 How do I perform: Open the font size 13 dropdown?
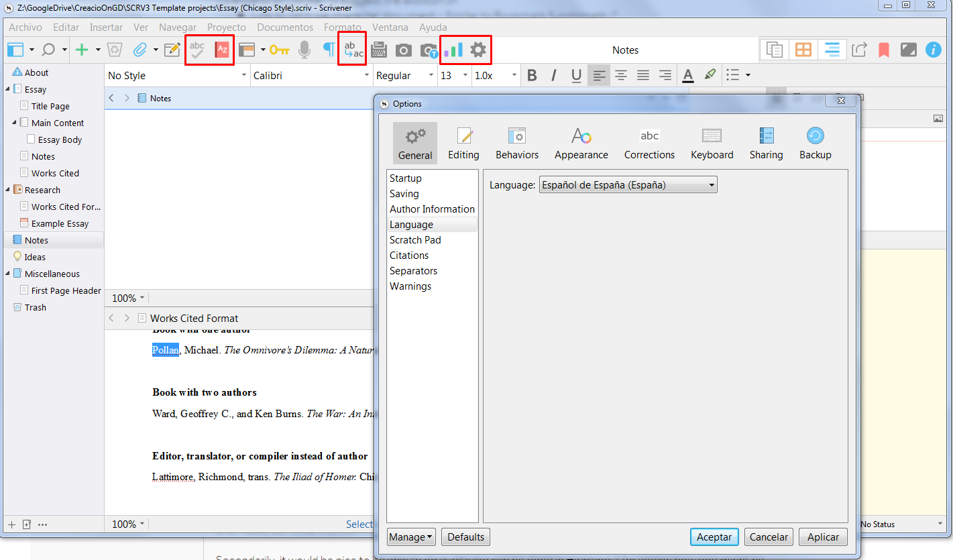tap(454, 76)
